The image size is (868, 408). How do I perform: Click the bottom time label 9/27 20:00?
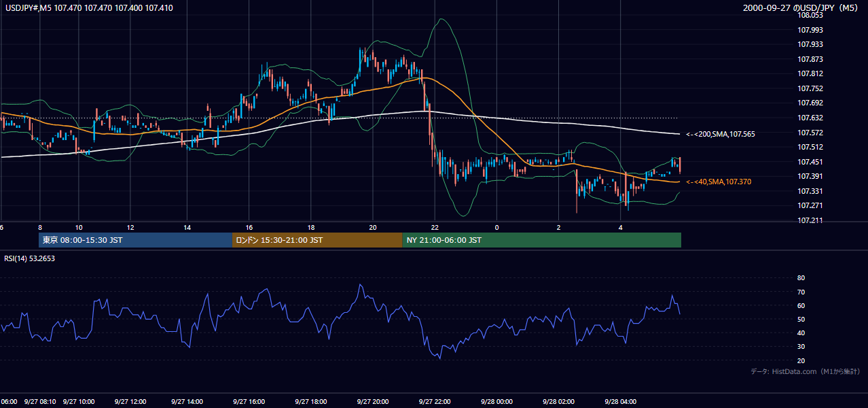[x=373, y=402]
